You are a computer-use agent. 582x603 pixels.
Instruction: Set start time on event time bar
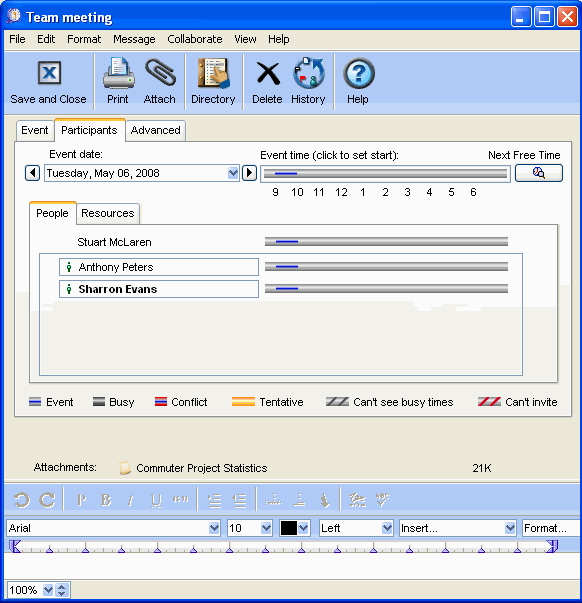[x=385, y=173]
